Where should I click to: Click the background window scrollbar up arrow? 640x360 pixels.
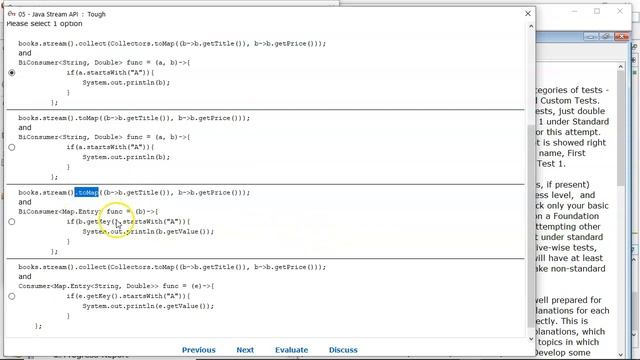[x=621, y=67]
